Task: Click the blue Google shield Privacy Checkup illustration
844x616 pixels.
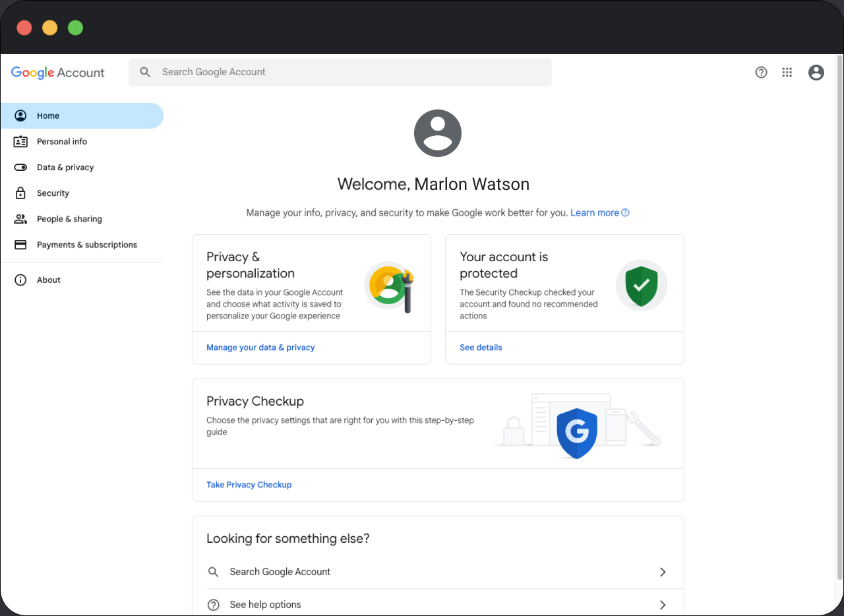Action: click(577, 433)
